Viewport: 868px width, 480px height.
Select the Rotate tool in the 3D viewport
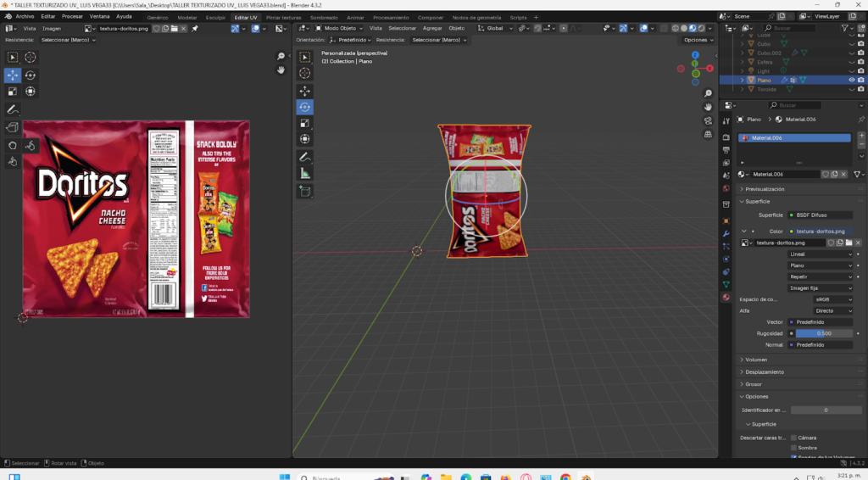click(x=304, y=107)
